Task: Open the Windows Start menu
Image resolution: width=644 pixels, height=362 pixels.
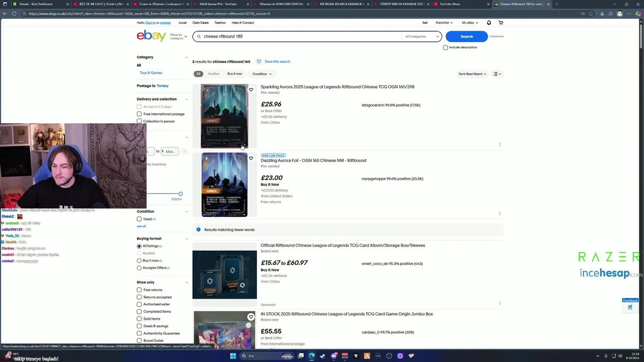Action: tap(233, 356)
